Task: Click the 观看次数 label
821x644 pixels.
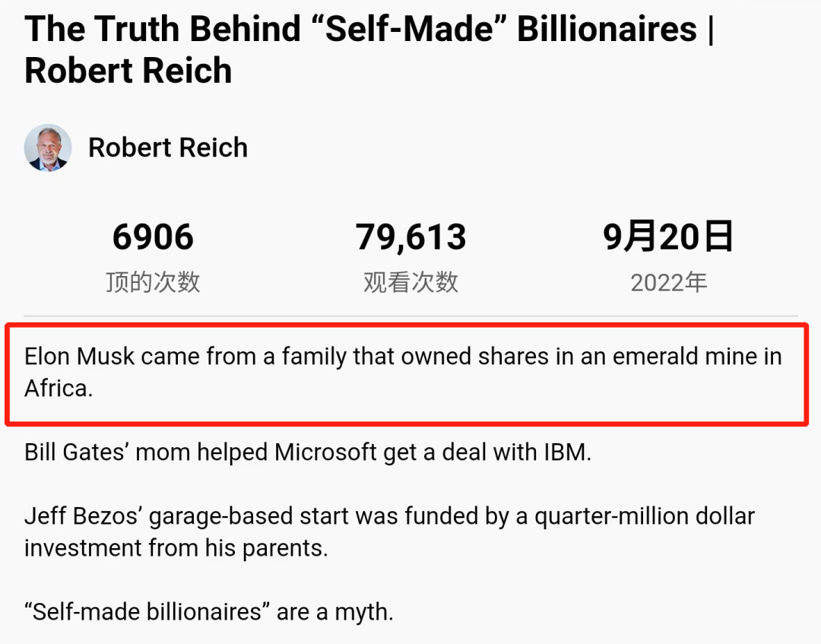Action: click(410, 282)
